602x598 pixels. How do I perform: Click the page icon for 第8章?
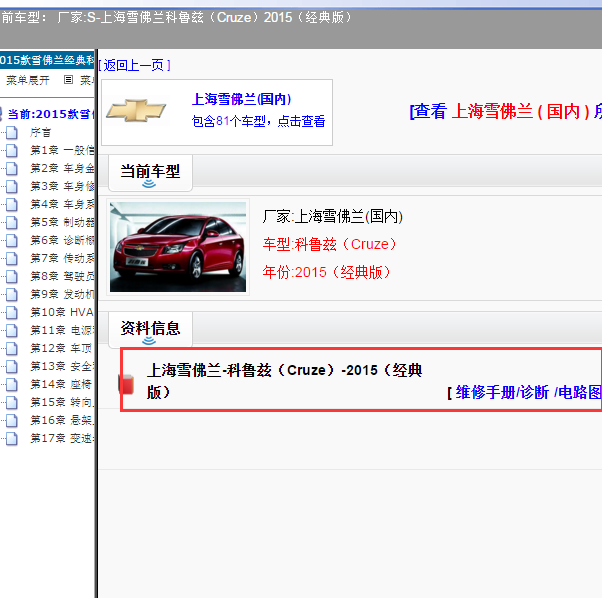click(x=12, y=277)
